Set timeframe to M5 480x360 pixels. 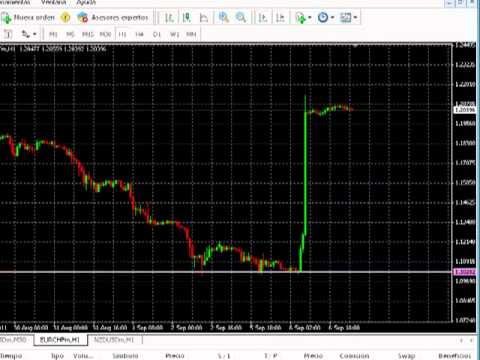tap(70, 34)
